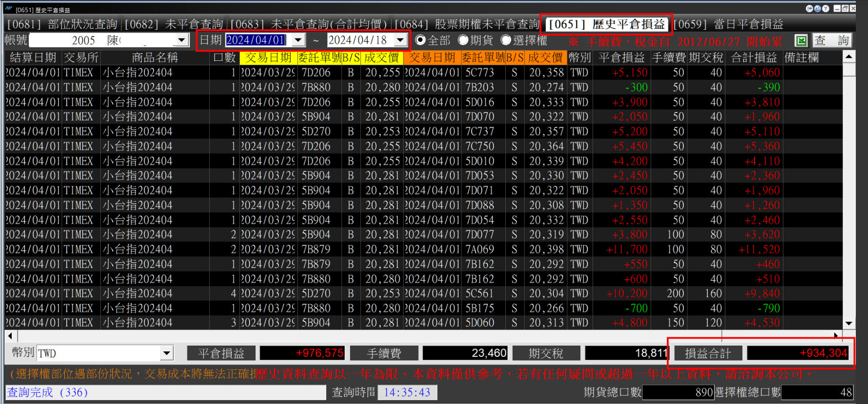
Task: Expand the start date 2024/04/01 picker
Action: pyautogui.click(x=298, y=40)
